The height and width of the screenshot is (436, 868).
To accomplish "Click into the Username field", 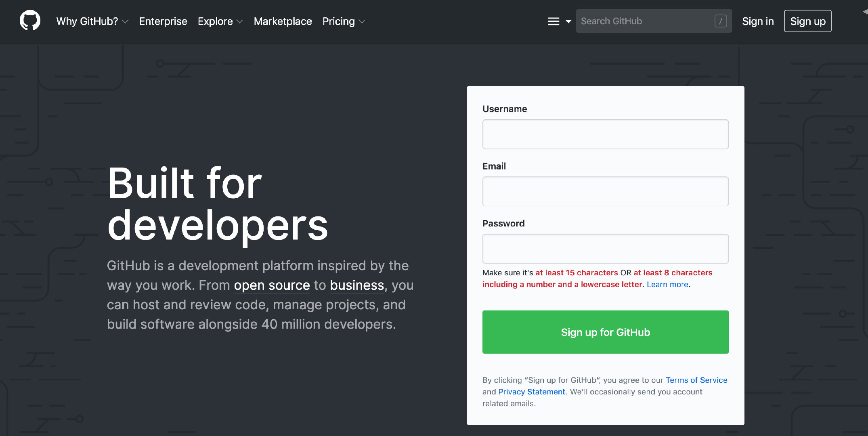I will [x=605, y=134].
